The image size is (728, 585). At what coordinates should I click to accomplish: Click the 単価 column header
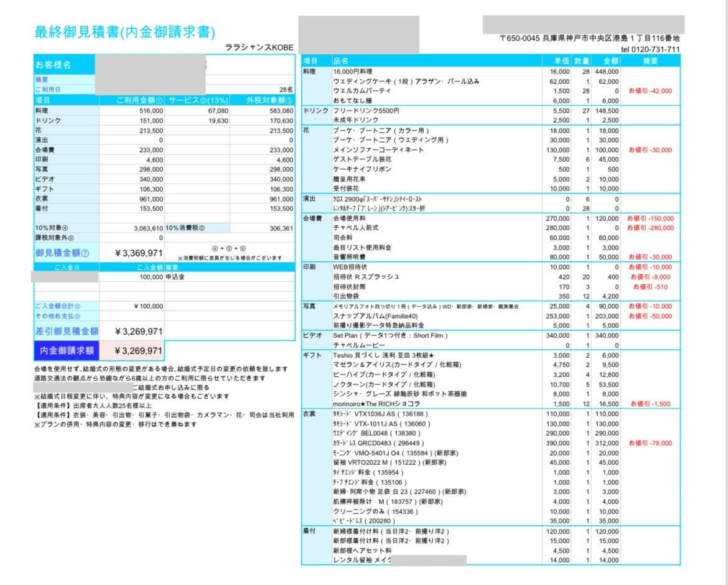point(562,61)
